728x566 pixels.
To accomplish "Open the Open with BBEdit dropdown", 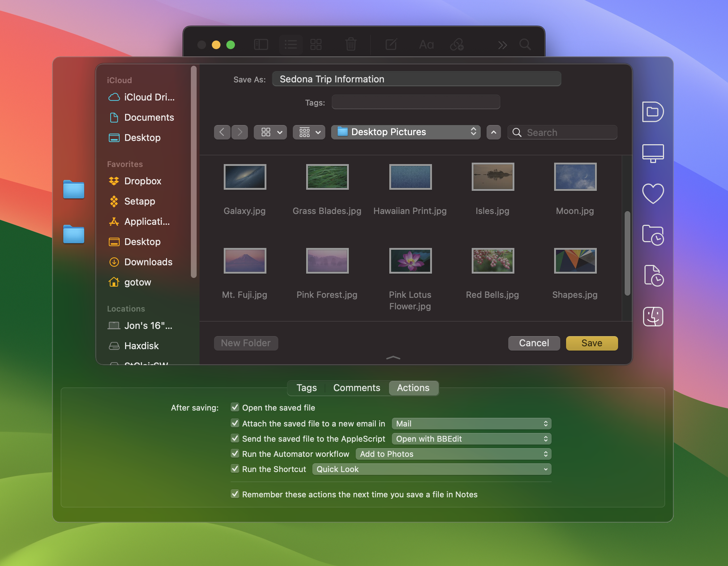I will 472,439.
